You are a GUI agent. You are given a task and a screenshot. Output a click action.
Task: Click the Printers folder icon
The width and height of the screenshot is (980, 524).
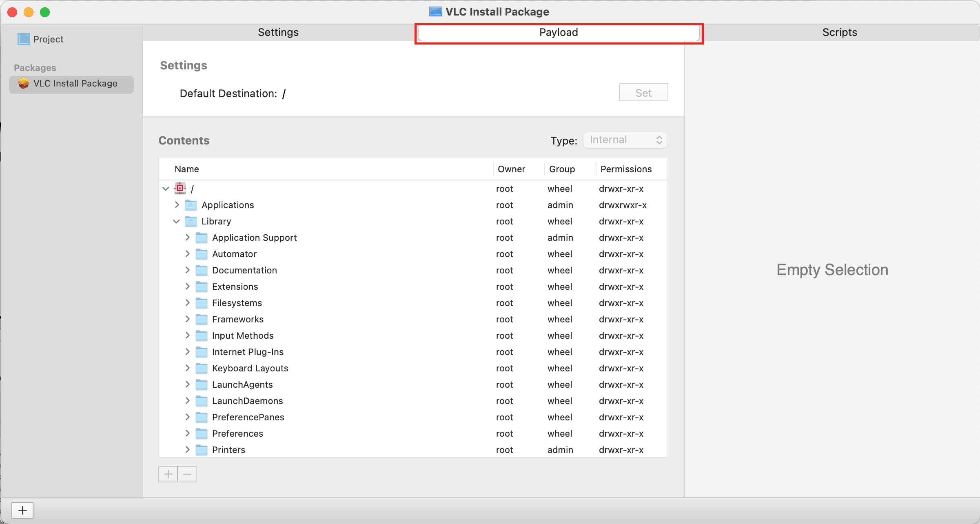(x=202, y=450)
